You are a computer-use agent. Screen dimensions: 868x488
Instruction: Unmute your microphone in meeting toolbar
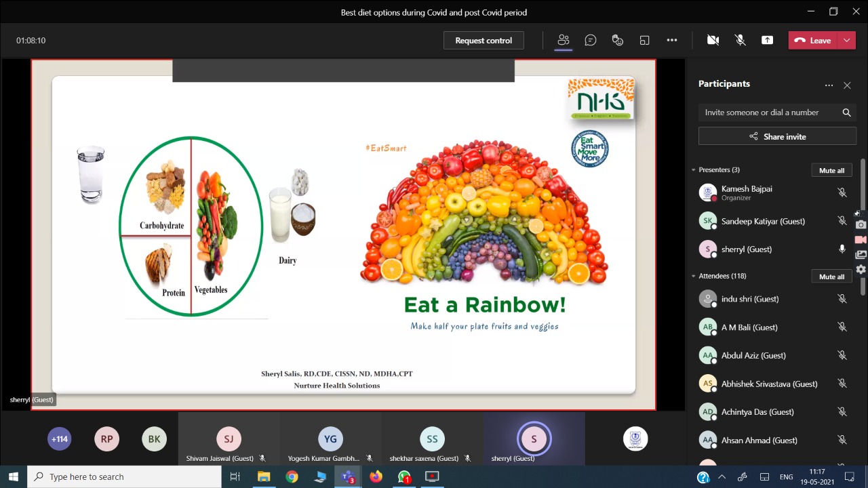[741, 40]
